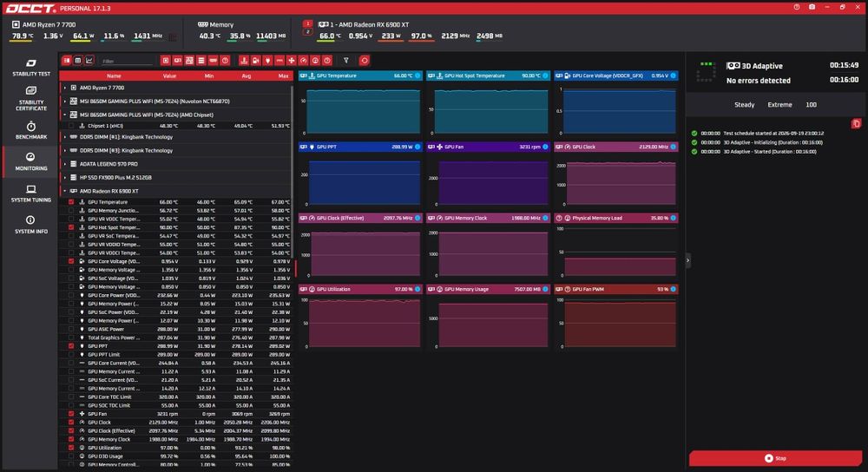The width and height of the screenshot is (868, 472).
Task: Filter sensors by temperature type icon
Action: pyautogui.click(x=244, y=61)
